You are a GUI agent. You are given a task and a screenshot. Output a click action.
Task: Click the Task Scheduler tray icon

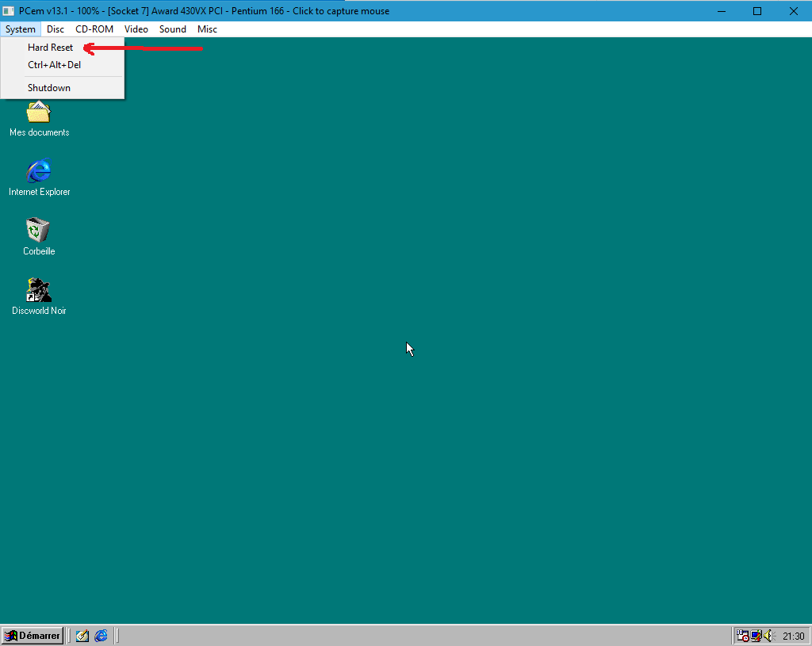point(742,636)
